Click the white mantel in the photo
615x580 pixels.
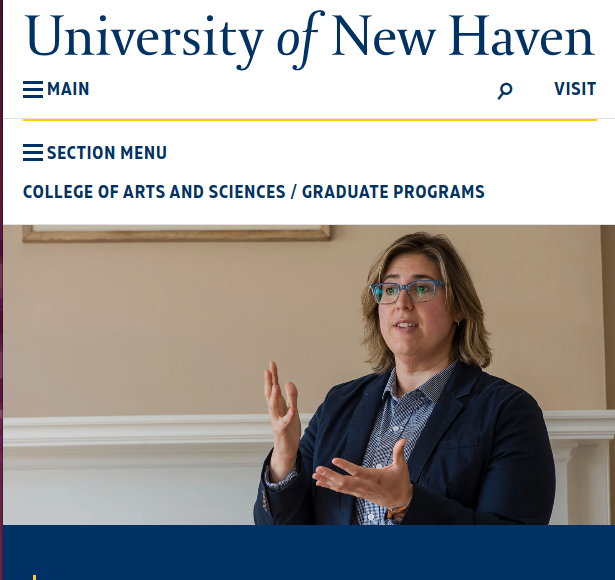click(130, 430)
